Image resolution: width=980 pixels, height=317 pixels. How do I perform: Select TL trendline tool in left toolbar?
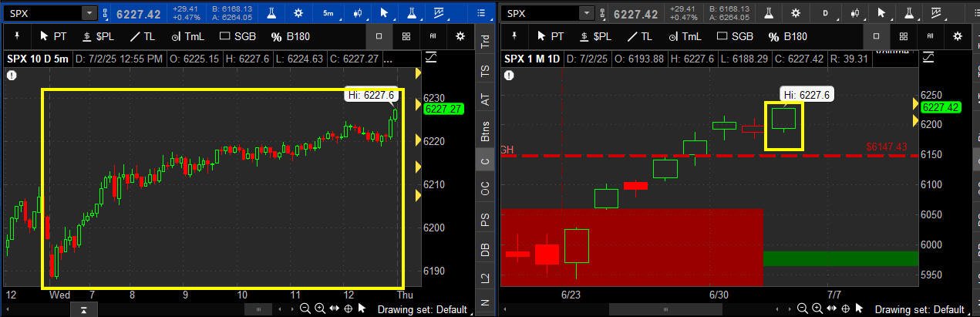click(141, 36)
